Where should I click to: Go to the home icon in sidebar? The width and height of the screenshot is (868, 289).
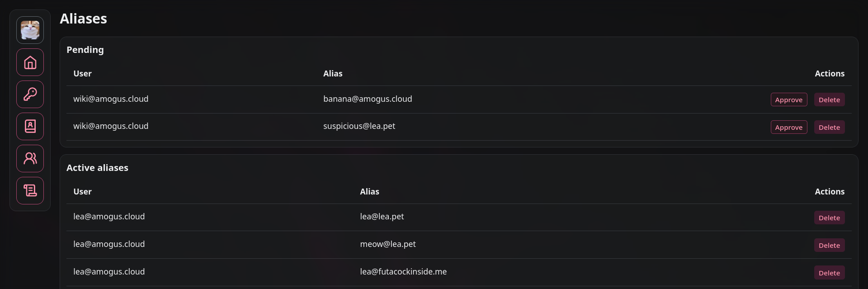[x=30, y=62]
